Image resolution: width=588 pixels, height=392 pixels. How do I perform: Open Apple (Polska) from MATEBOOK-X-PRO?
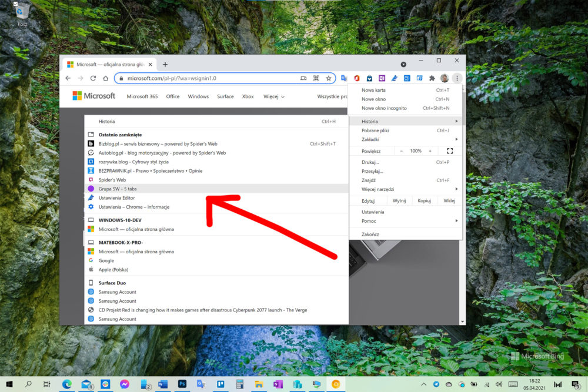(216, 269)
